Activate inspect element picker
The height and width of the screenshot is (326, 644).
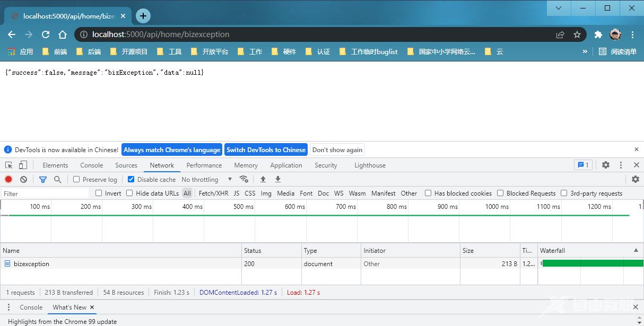point(8,165)
